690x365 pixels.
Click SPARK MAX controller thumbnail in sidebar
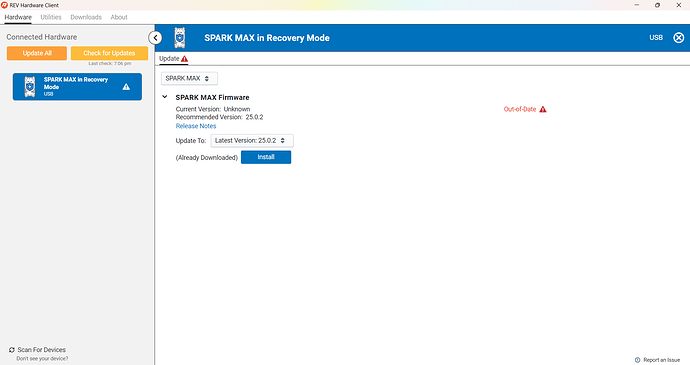(30, 86)
